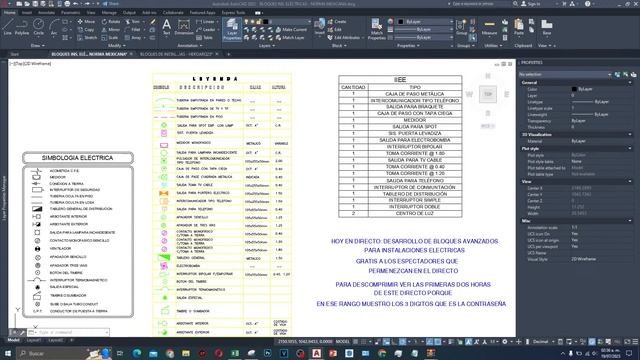640x360 pixels.
Task: Click the Stretch tool
Action: click(87, 38)
